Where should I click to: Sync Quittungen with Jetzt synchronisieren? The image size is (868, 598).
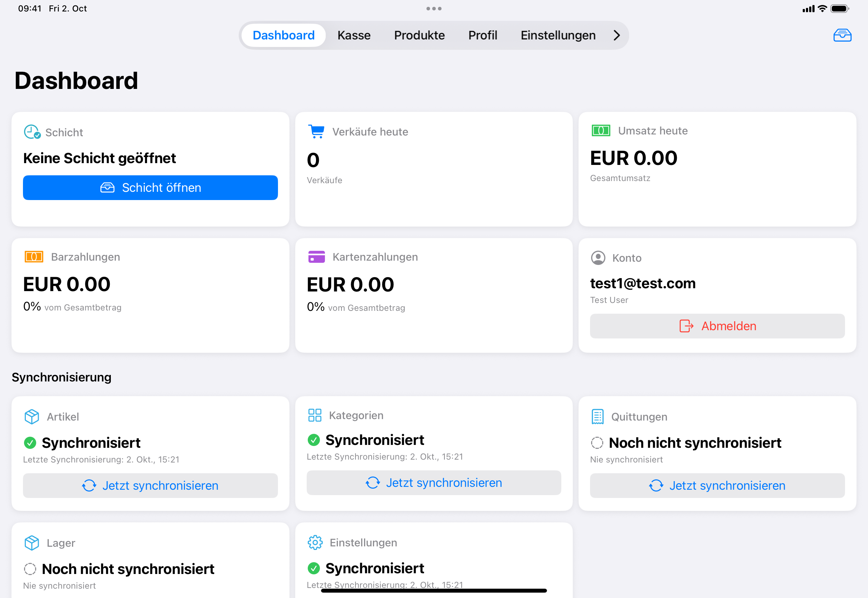point(717,485)
